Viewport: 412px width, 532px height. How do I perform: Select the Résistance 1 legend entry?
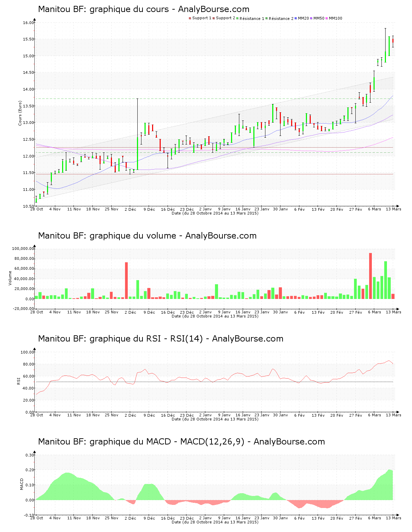(x=250, y=19)
